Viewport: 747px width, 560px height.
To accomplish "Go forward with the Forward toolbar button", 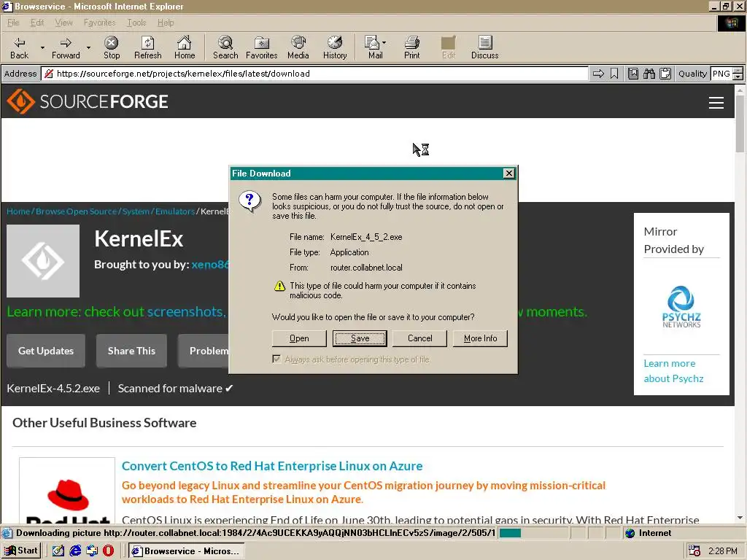I will (x=66, y=47).
